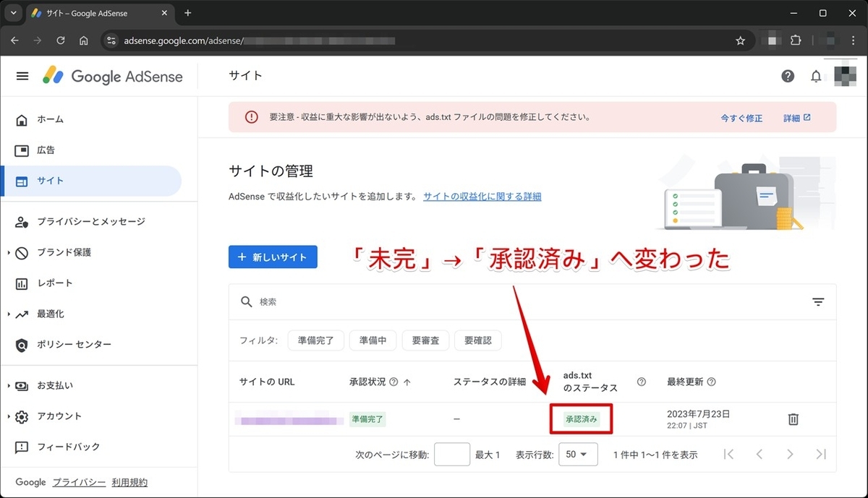Open the help question mark icon
868x498 pixels.
coord(788,76)
